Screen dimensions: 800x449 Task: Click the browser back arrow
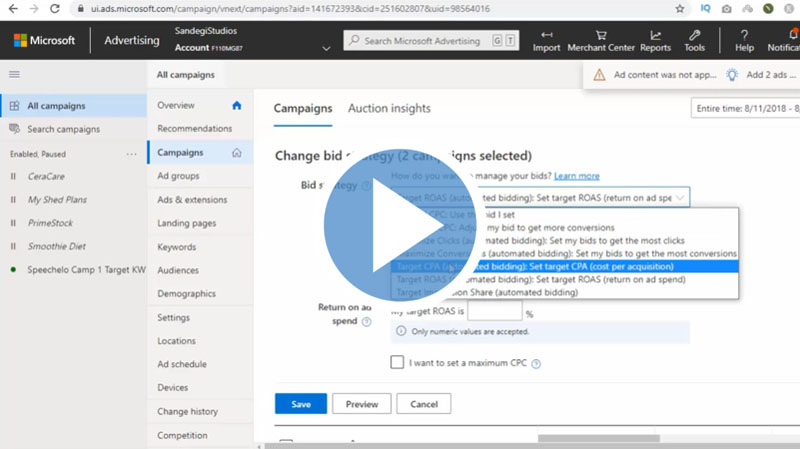tap(13, 9)
